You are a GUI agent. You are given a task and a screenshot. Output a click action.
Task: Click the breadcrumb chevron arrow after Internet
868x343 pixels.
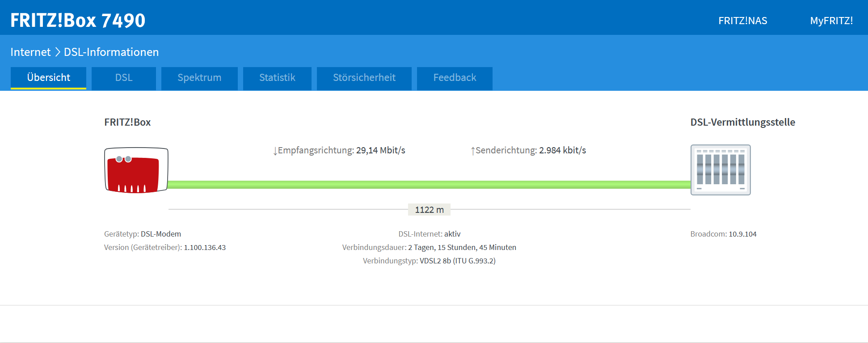point(58,52)
